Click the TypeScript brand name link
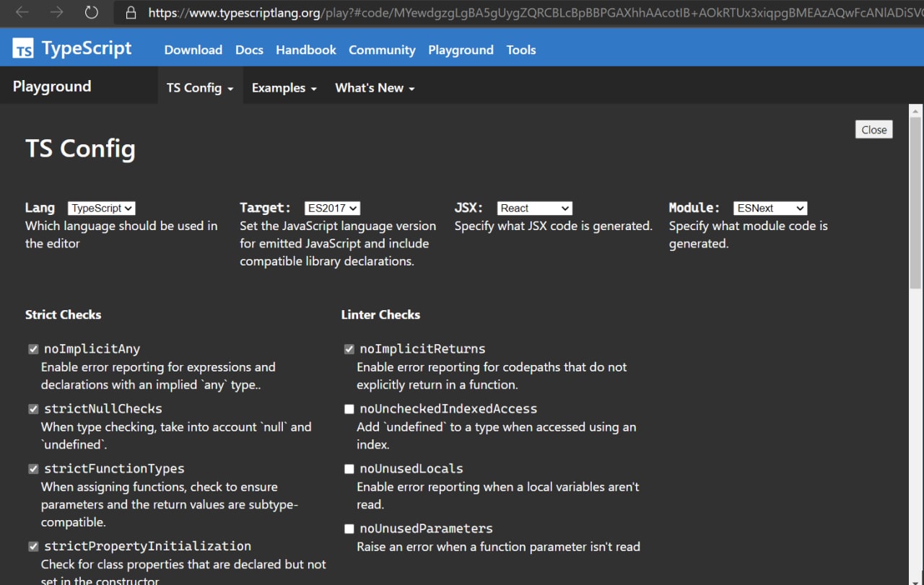The width and height of the screenshot is (924, 585). click(x=87, y=48)
